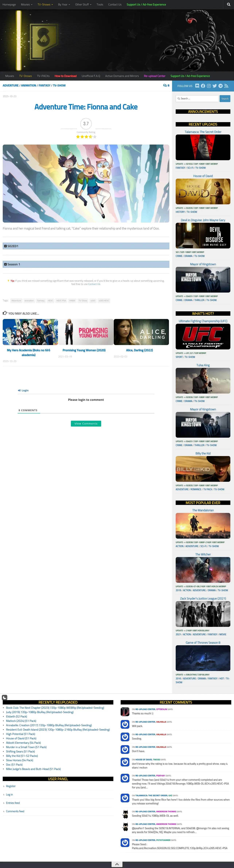234x868 pixels.
Task: Click the star rating below 3.7
Action: pyautogui.click(x=86, y=137)
